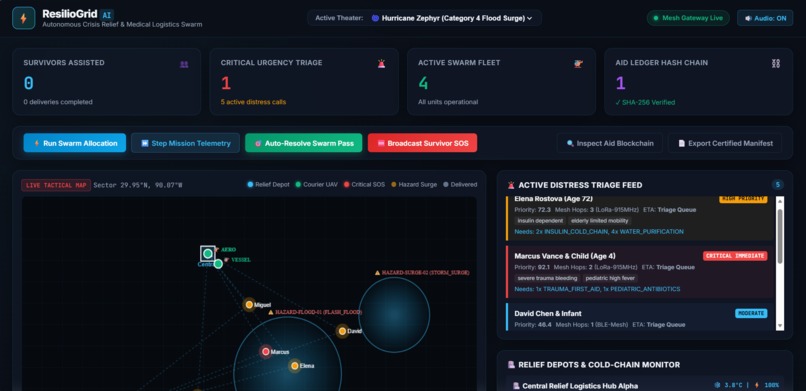Run Swarm Allocation
The width and height of the screenshot is (806, 391).
pos(75,143)
